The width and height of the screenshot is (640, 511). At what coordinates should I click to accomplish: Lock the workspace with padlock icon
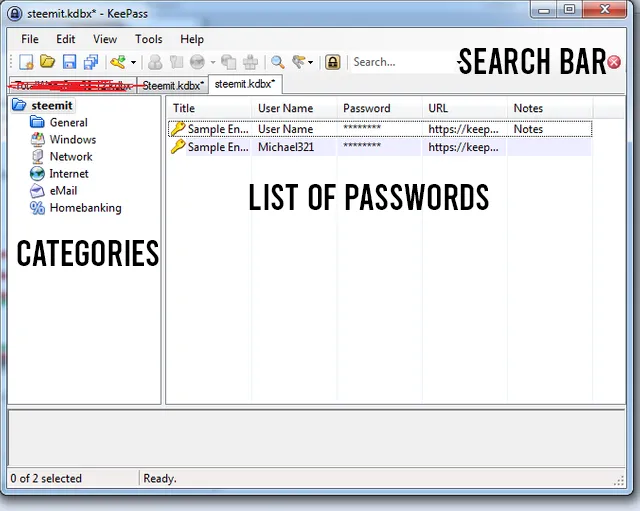click(333, 62)
